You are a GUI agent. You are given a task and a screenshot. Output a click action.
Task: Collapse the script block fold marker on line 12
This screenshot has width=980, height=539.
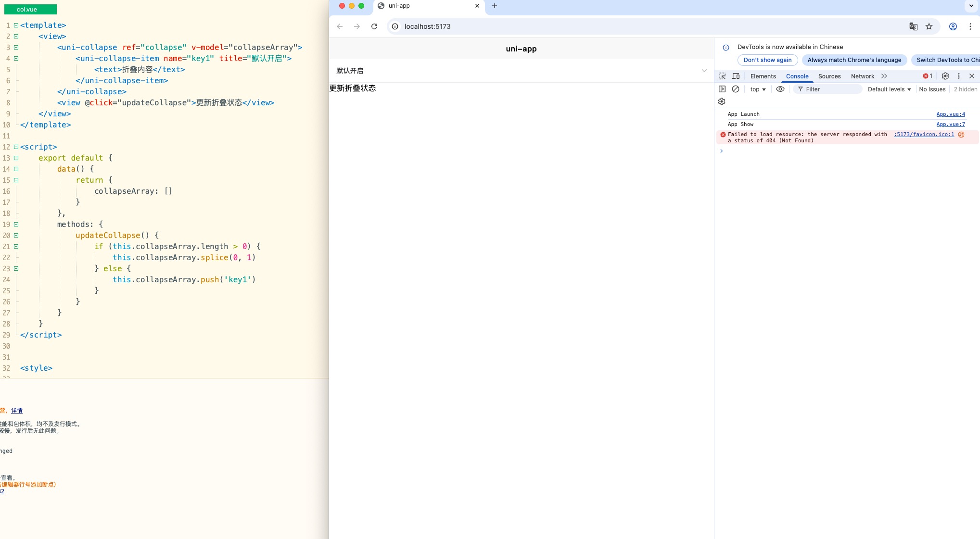tap(16, 147)
